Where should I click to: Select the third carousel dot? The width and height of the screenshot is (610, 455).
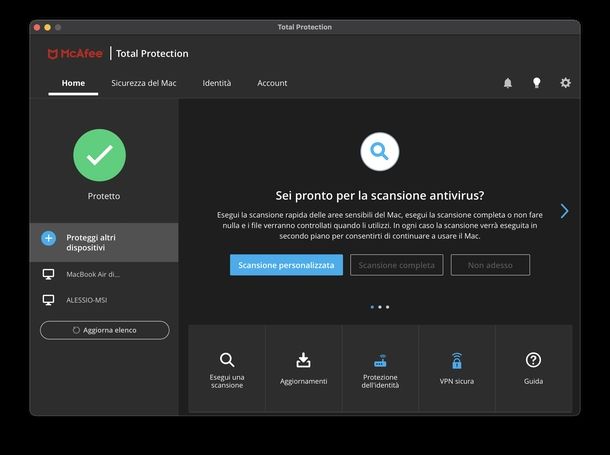coord(387,307)
